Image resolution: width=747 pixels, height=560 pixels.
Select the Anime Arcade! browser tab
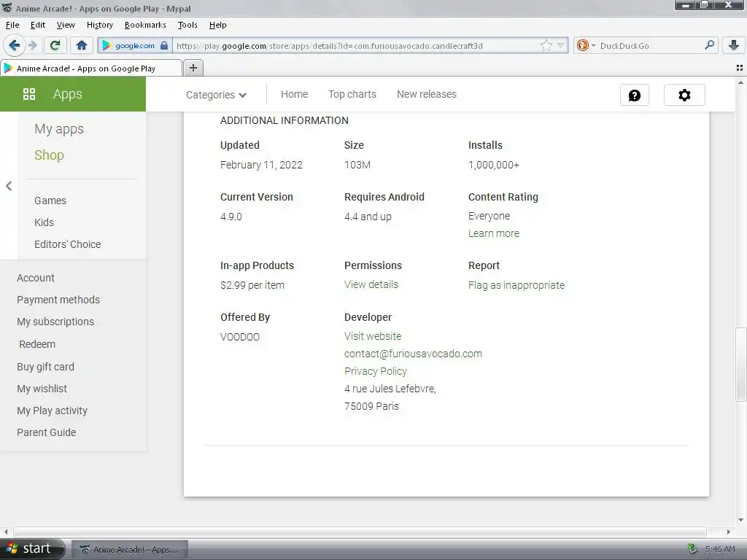coord(91,68)
